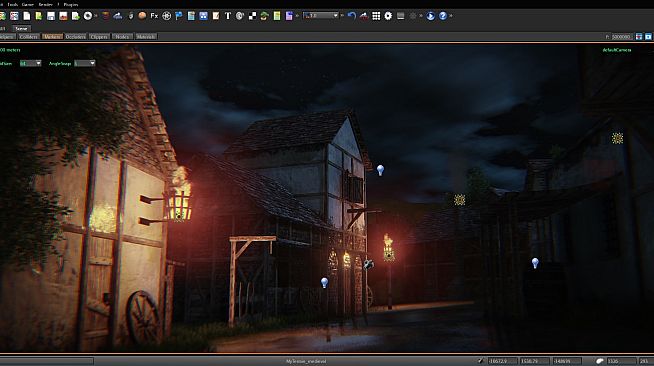Select light bulb helper near tall house roof
This screenshot has width=654, height=366.
[380, 170]
